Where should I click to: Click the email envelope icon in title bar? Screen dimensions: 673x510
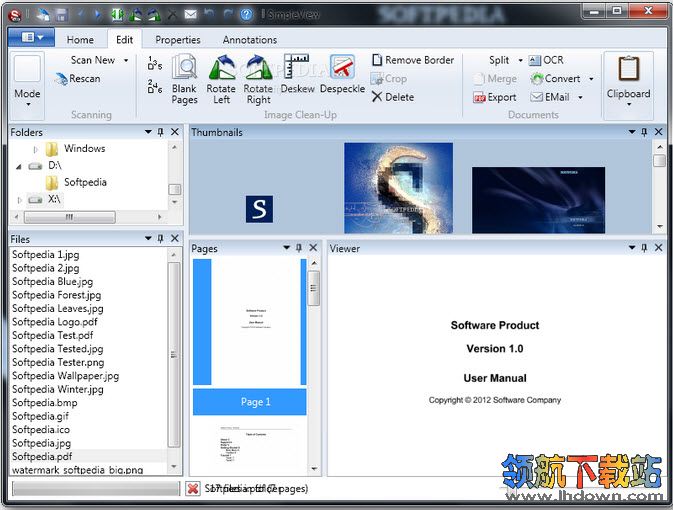pyautogui.click(x=191, y=15)
